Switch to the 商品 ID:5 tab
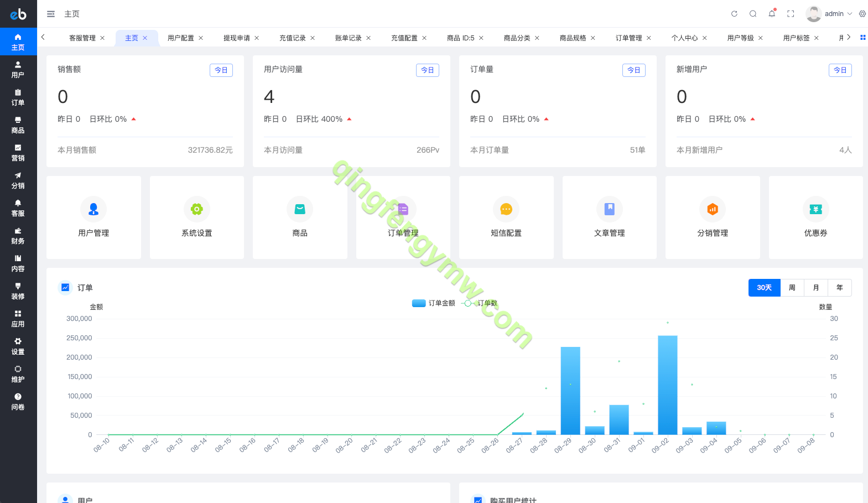 (461, 38)
